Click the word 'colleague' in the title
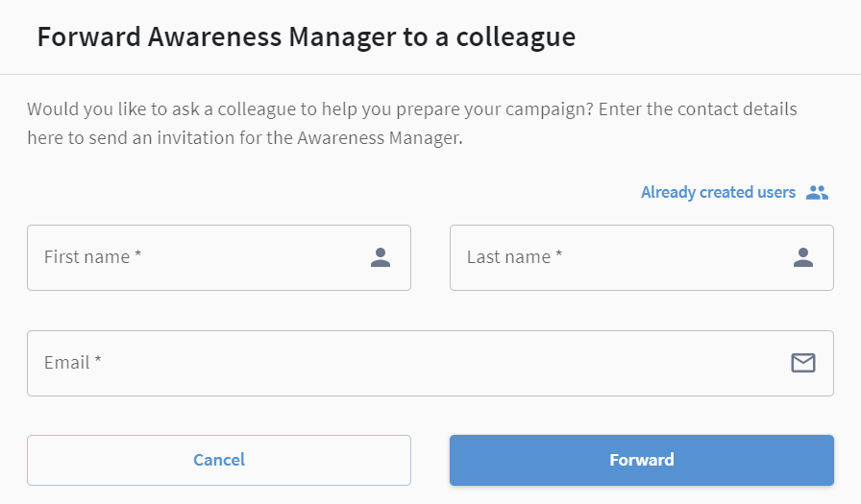This screenshot has height=504, width=861. click(x=516, y=37)
